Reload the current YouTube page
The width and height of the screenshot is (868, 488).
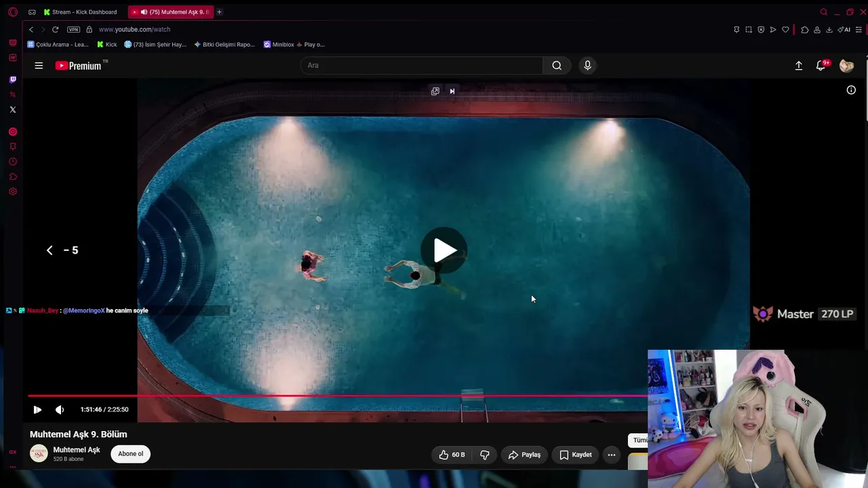pos(55,30)
